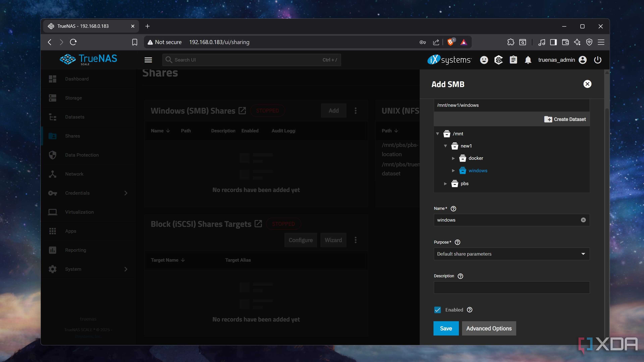This screenshot has width=644, height=362.
Task: Click the power icon
Action: click(x=598, y=60)
